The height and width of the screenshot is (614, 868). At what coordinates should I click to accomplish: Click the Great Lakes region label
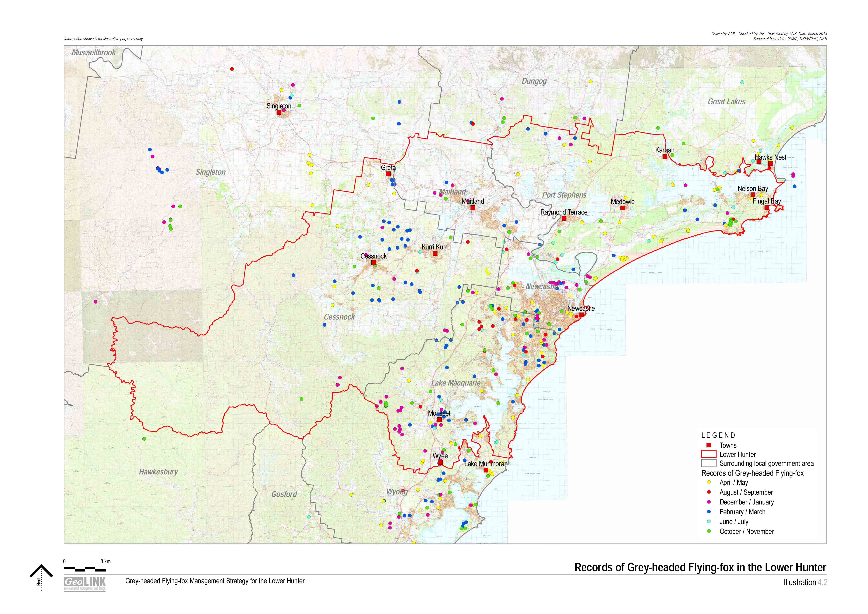[x=727, y=101]
